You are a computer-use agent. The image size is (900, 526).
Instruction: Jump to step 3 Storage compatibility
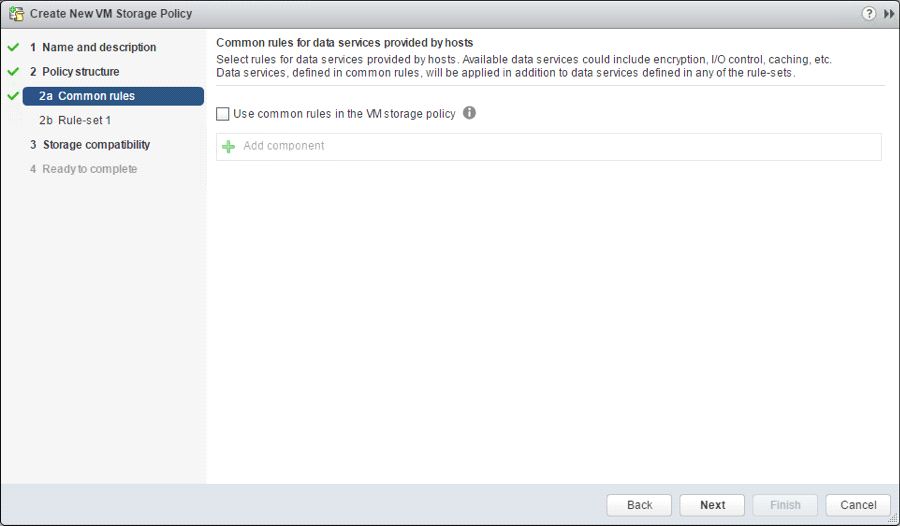[x=96, y=145]
